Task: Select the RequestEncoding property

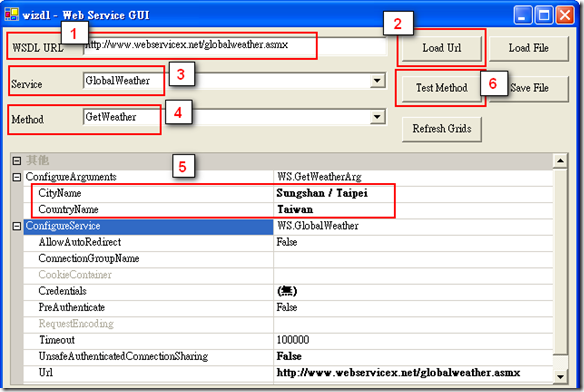Action: point(76,324)
